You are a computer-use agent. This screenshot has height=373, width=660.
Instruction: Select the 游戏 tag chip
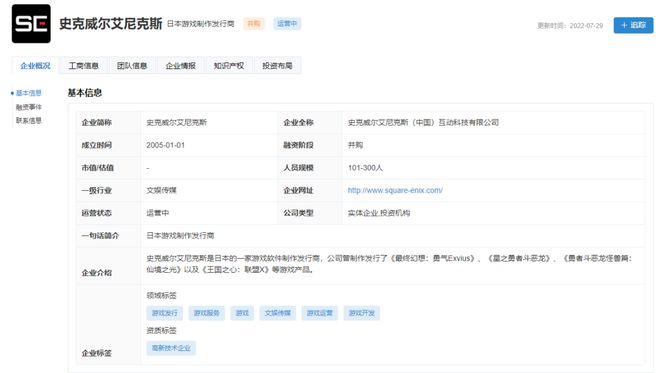pos(242,313)
